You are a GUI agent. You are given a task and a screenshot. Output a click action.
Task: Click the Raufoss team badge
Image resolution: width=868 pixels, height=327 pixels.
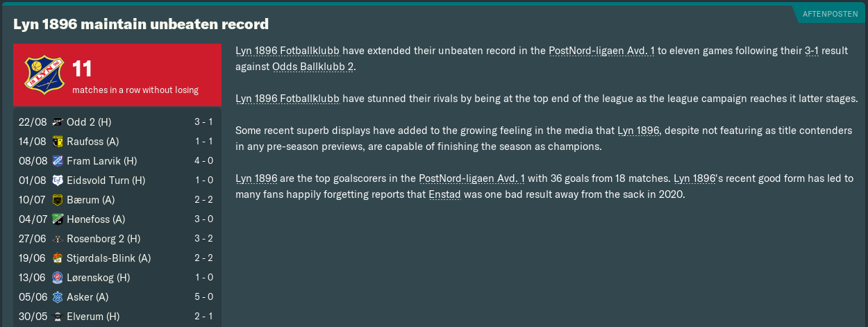coord(57,142)
